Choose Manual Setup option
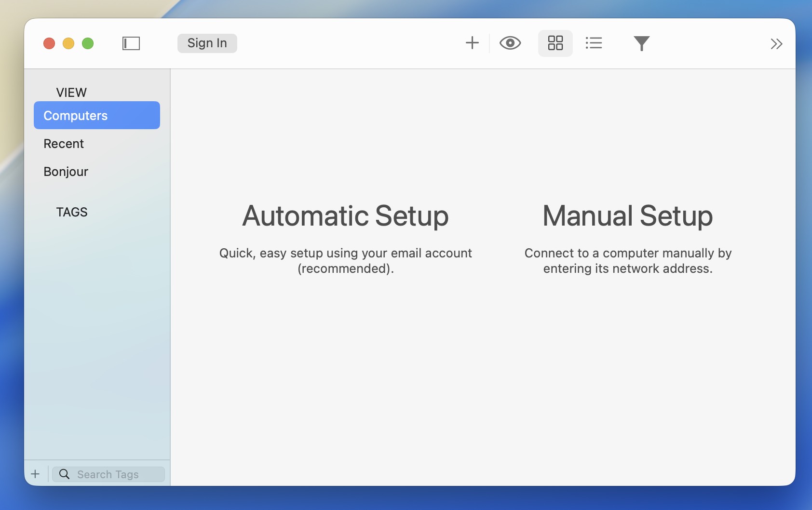This screenshot has height=510, width=812. [627, 215]
